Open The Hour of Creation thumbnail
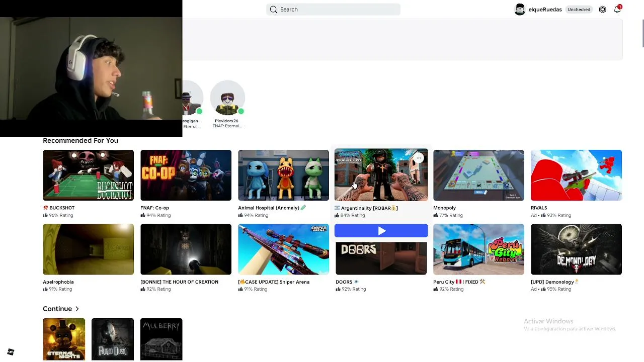This screenshot has width=644, height=362. pyautogui.click(x=186, y=249)
